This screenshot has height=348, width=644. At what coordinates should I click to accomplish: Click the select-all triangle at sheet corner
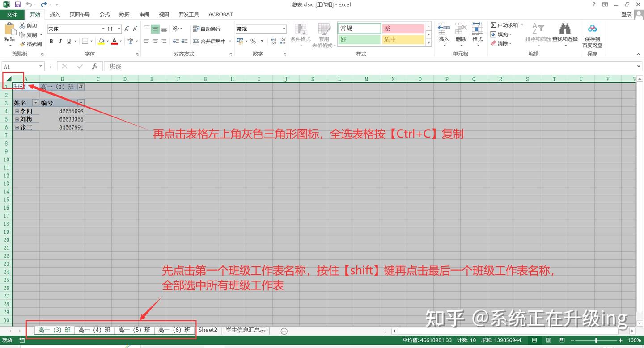click(8, 79)
